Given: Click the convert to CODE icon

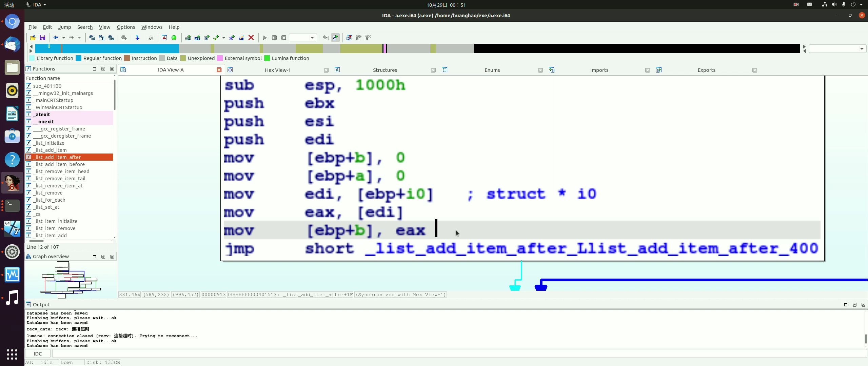Looking at the screenshot, I should coord(188,38).
